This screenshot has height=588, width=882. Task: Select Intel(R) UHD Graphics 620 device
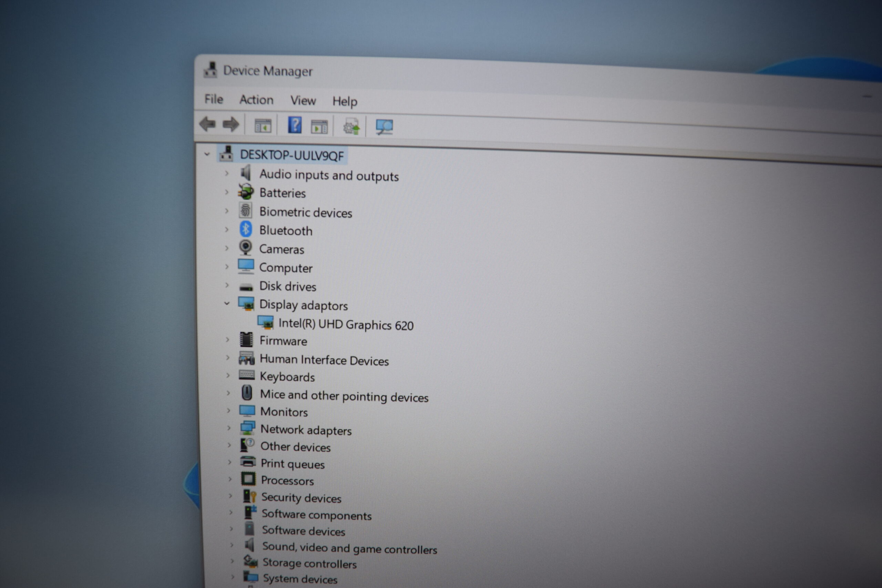coord(346,324)
